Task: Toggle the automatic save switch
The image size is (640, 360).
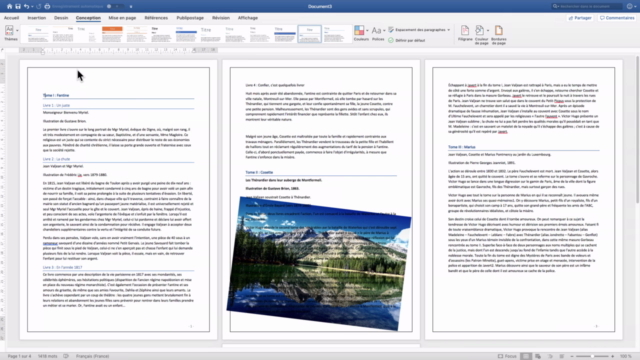Action: point(116,7)
